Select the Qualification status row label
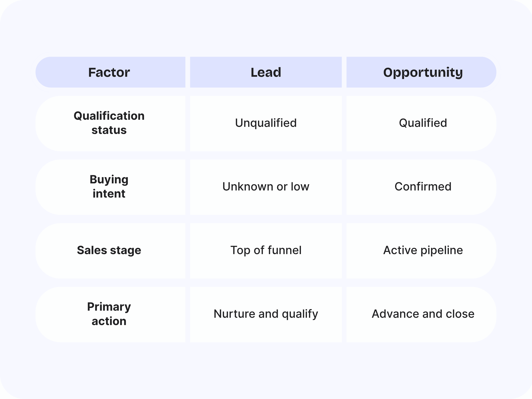Image resolution: width=532 pixels, height=399 pixels. coord(110,124)
